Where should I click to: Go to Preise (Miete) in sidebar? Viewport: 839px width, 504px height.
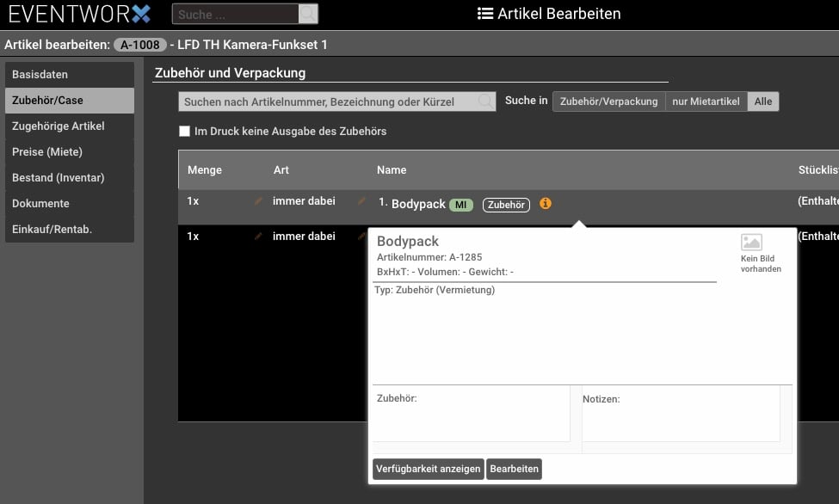pyautogui.click(x=70, y=152)
